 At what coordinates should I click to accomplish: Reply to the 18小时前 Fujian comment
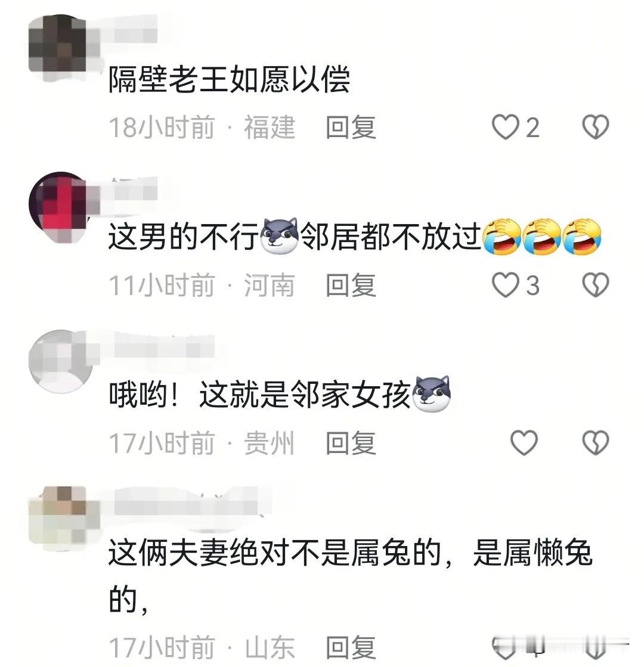tap(351, 127)
